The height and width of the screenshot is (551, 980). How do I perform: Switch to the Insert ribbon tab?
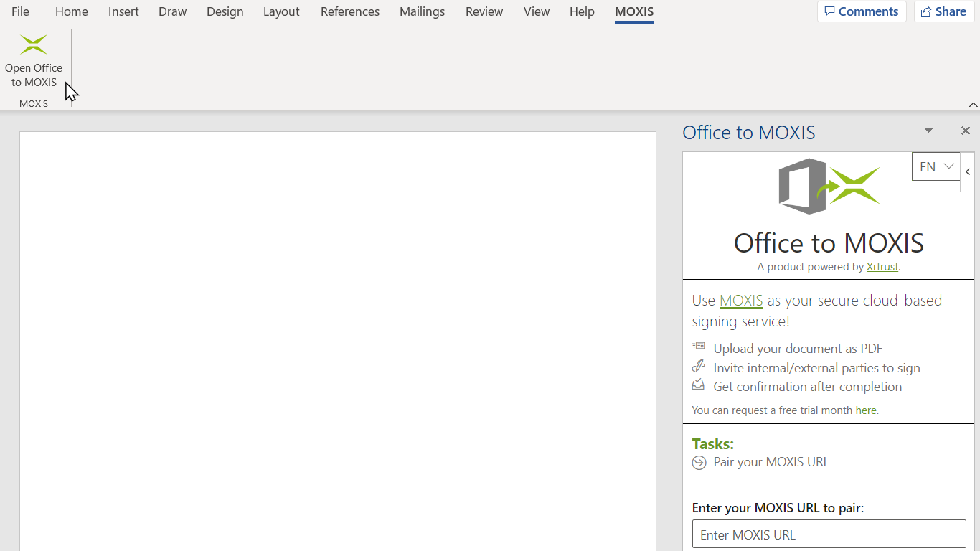123,11
